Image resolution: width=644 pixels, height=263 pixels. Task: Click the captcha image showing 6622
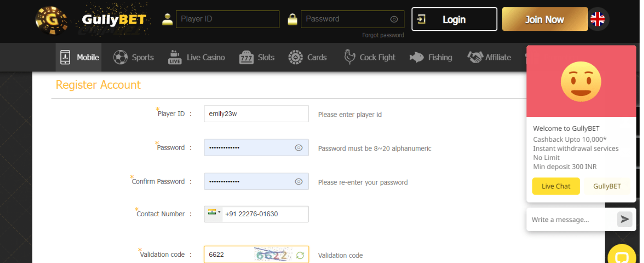273,255
